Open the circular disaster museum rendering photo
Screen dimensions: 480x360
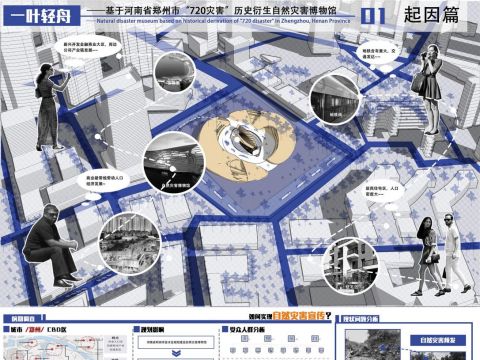tap(174, 163)
